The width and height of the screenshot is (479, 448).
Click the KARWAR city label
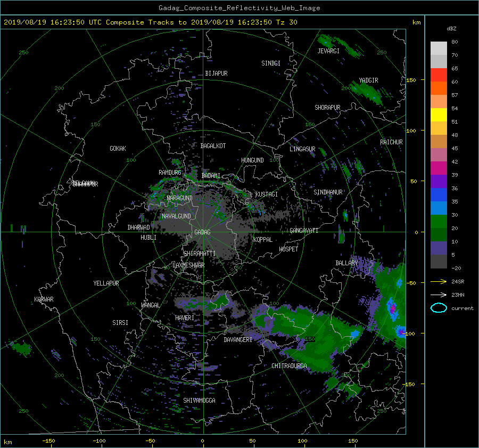pyautogui.click(x=44, y=299)
